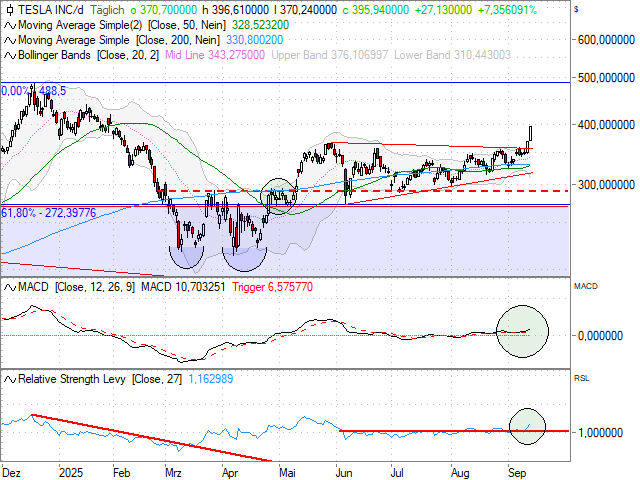Click the 50-day average value 328,523200
Image resolution: width=640 pixels, height=480 pixels.
coord(260,25)
